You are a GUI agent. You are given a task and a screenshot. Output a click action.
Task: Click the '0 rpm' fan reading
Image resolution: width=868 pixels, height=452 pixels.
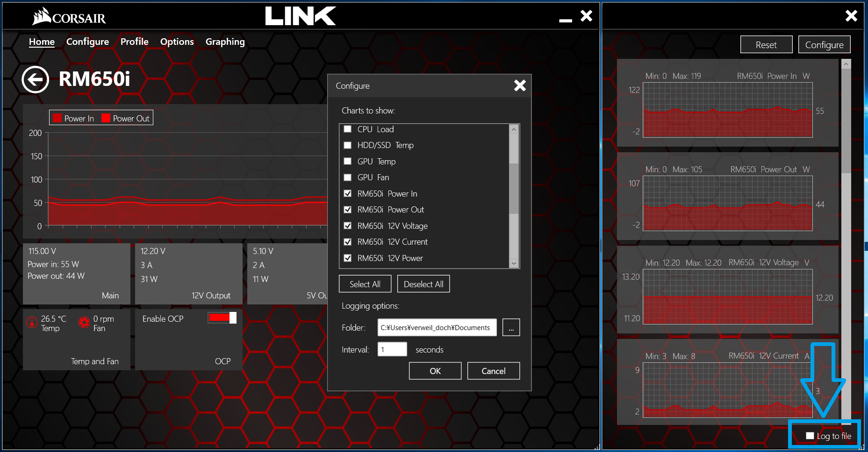click(x=103, y=319)
